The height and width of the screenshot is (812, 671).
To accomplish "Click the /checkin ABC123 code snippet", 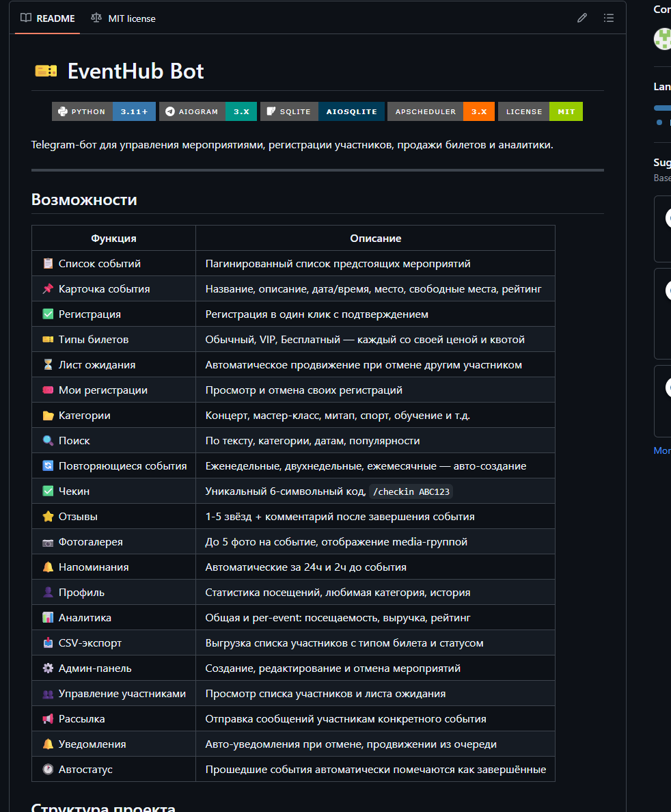I will (411, 491).
